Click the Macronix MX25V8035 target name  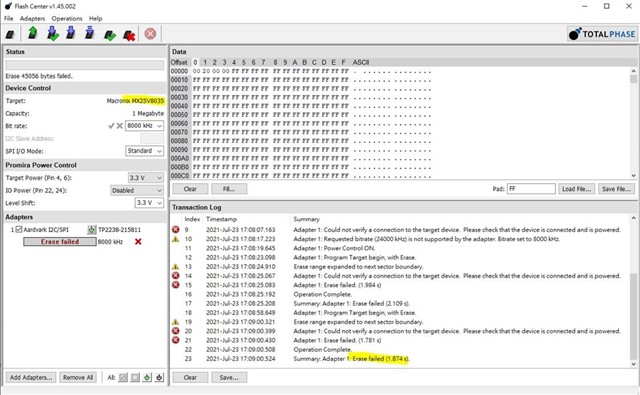tap(136, 101)
